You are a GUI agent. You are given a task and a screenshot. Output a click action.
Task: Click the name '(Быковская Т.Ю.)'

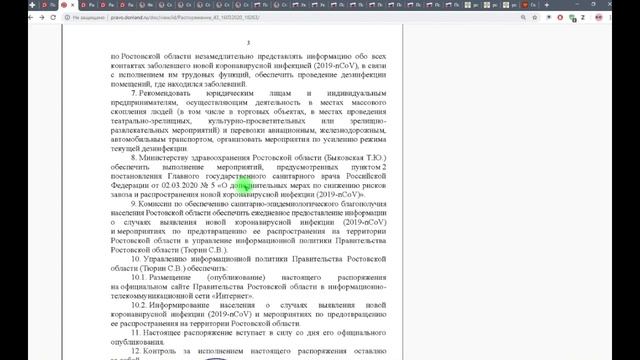(x=355, y=158)
